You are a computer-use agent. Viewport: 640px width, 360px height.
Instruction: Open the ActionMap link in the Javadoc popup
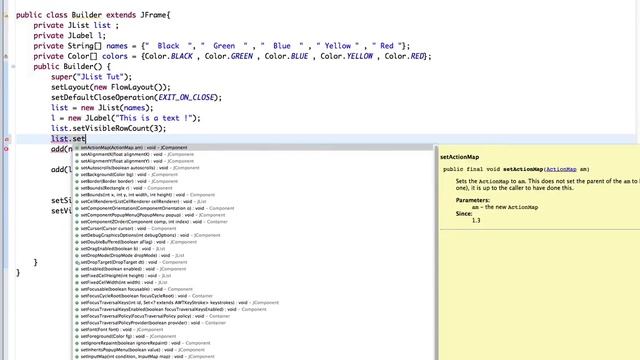[561, 169]
